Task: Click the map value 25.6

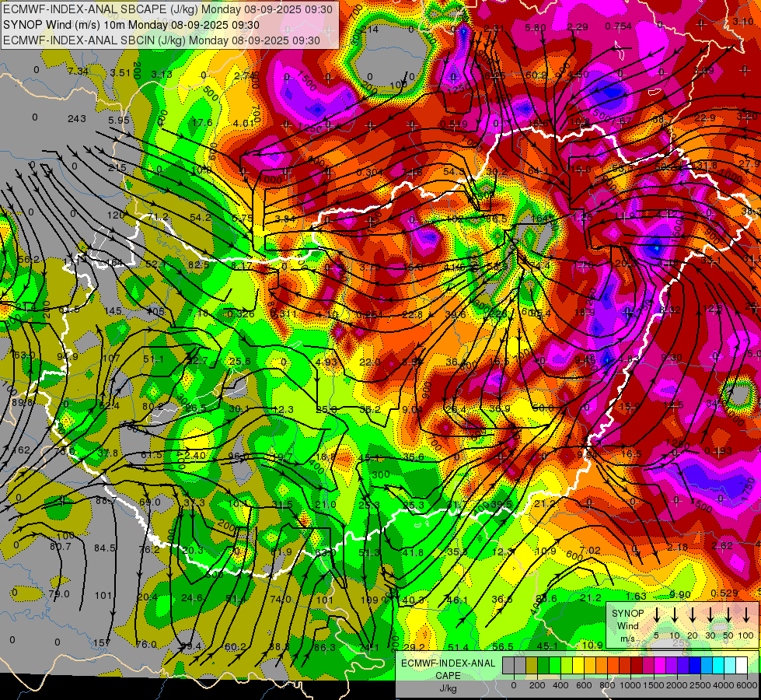Action: 239,361
